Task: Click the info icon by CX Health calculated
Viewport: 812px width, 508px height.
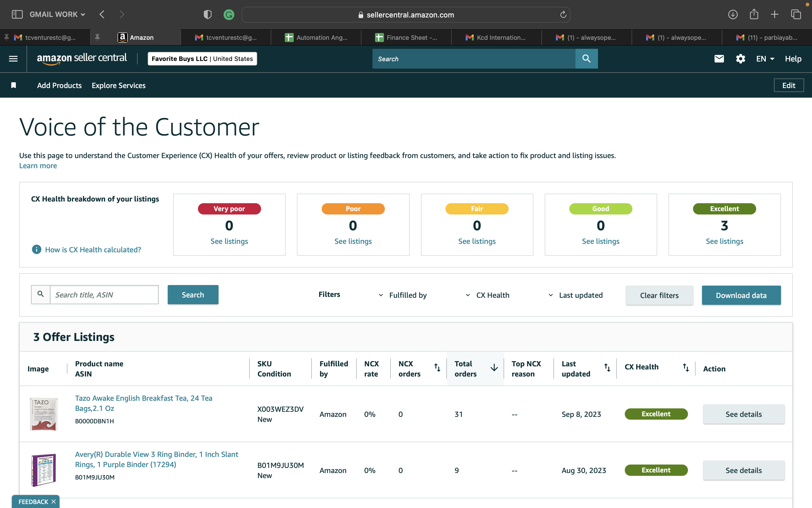Action: click(x=36, y=249)
